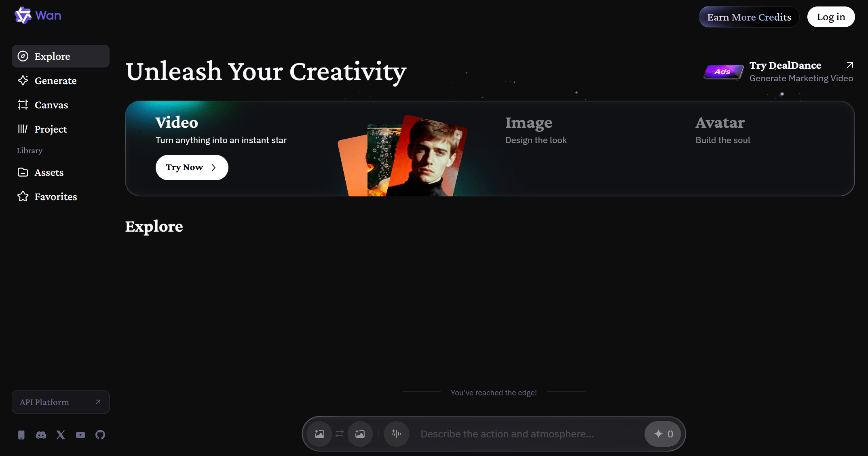Go to Canvas in the sidebar

coord(51,105)
